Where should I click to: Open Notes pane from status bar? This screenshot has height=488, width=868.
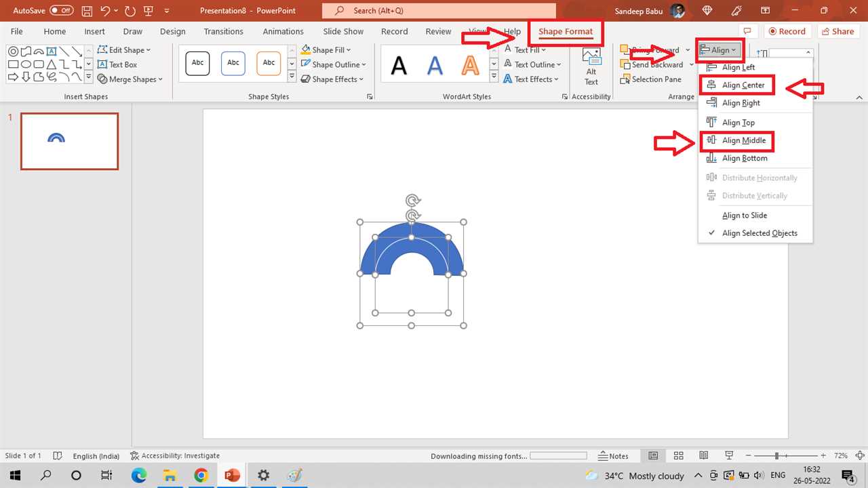(613, 456)
